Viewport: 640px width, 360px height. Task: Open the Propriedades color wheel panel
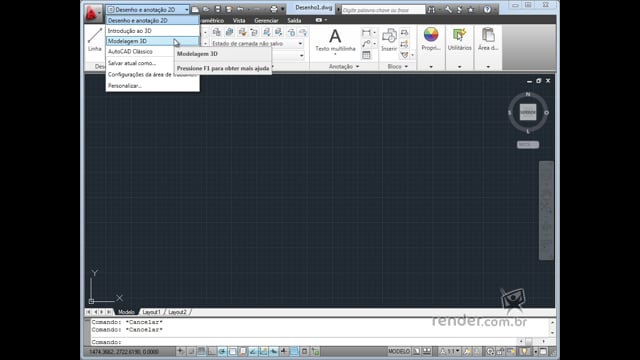(431, 39)
